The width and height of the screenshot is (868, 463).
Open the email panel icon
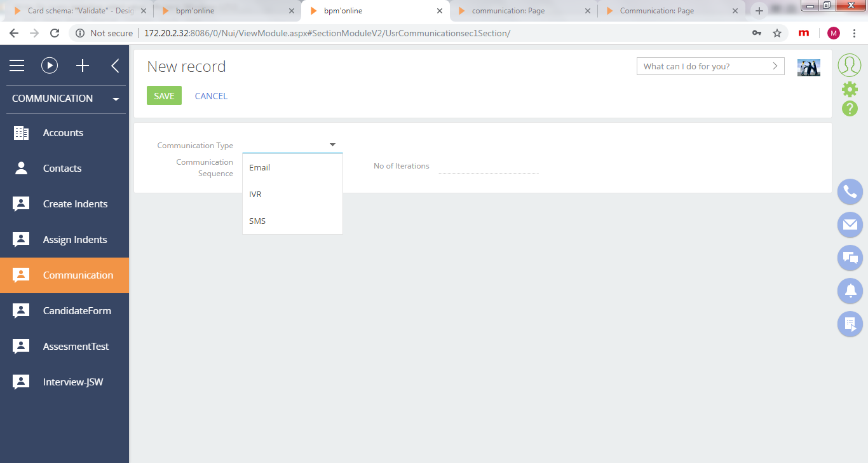tap(850, 225)
